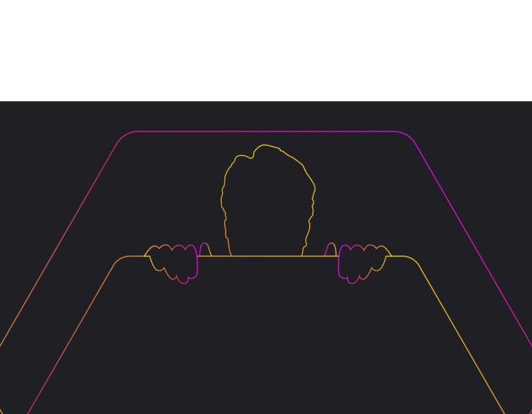
Task: Click the magenta fingertip of the right hand
Action: click(352, 283)
